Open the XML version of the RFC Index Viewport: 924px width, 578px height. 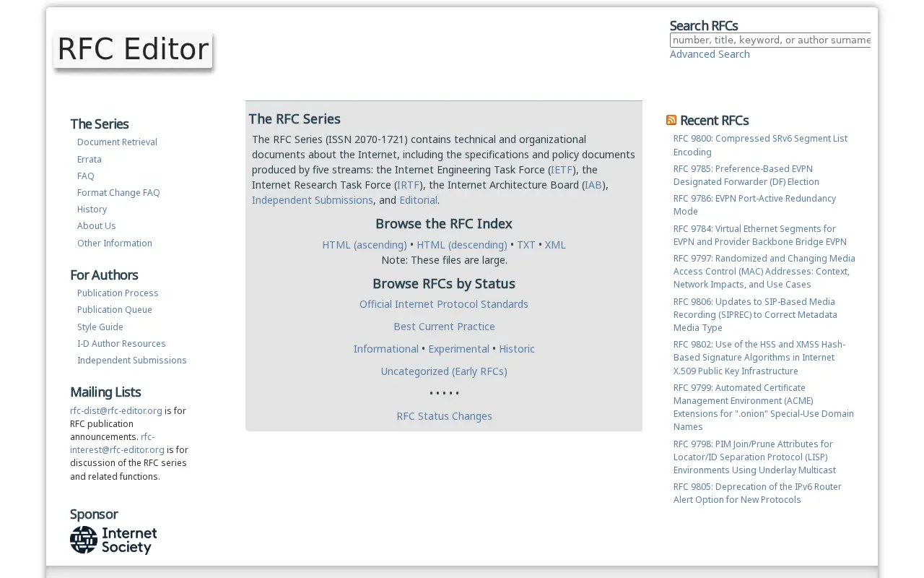coord(555,245)
